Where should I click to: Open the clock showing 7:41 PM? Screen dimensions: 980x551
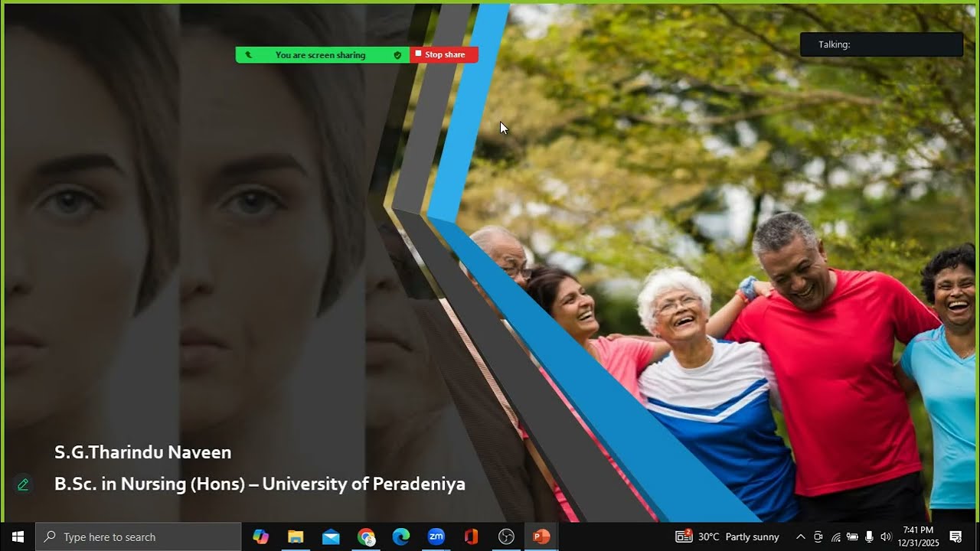[918, 536]
